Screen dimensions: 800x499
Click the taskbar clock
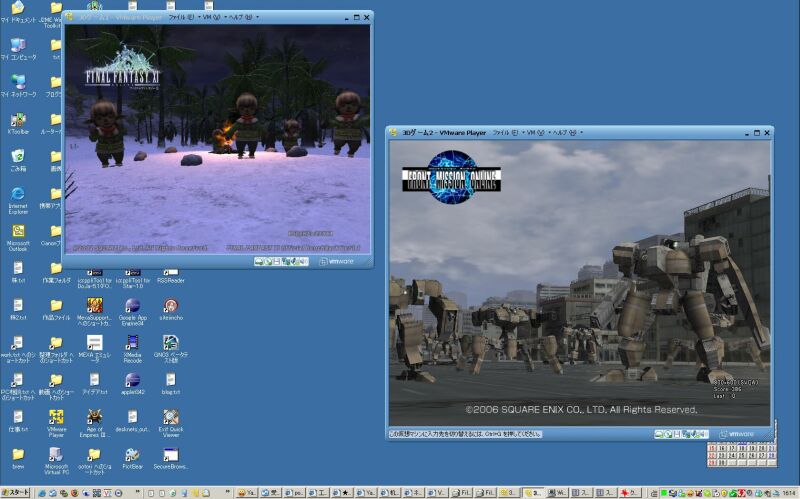coord(790,493)
